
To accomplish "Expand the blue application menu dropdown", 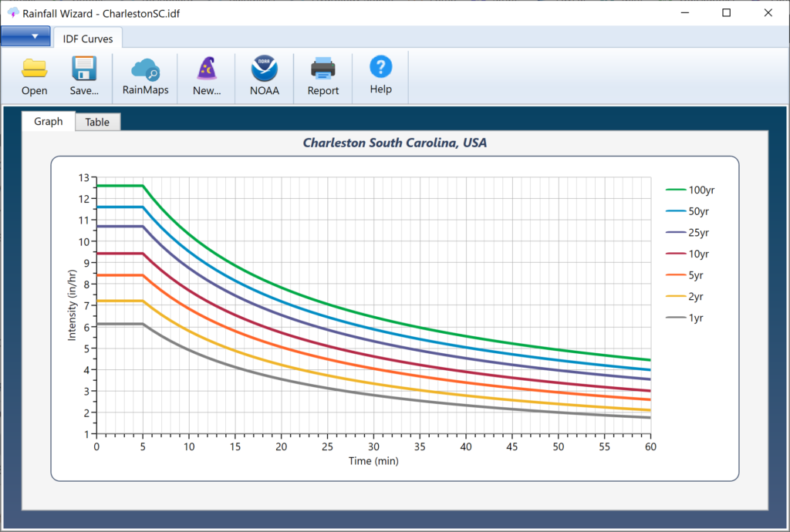I will pyautogui.click(x=25, y=36).
